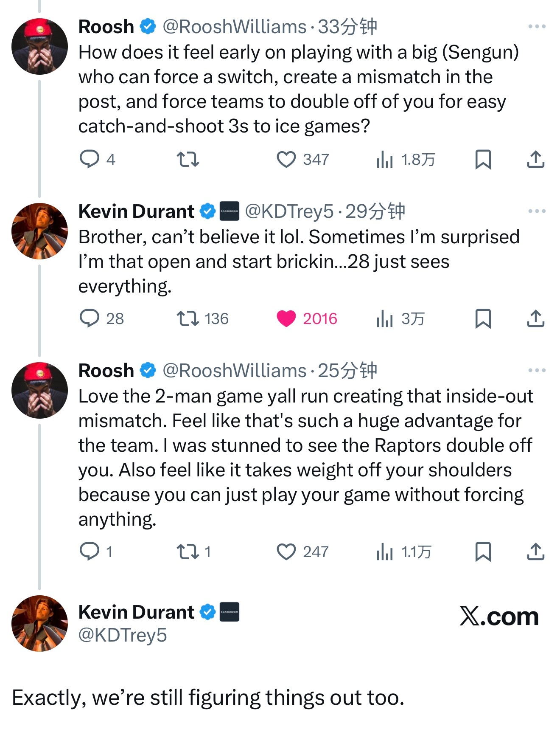Click Boardroom affiliate badge on bottom tweet
The image size is (560, 732).
[229, 612]
